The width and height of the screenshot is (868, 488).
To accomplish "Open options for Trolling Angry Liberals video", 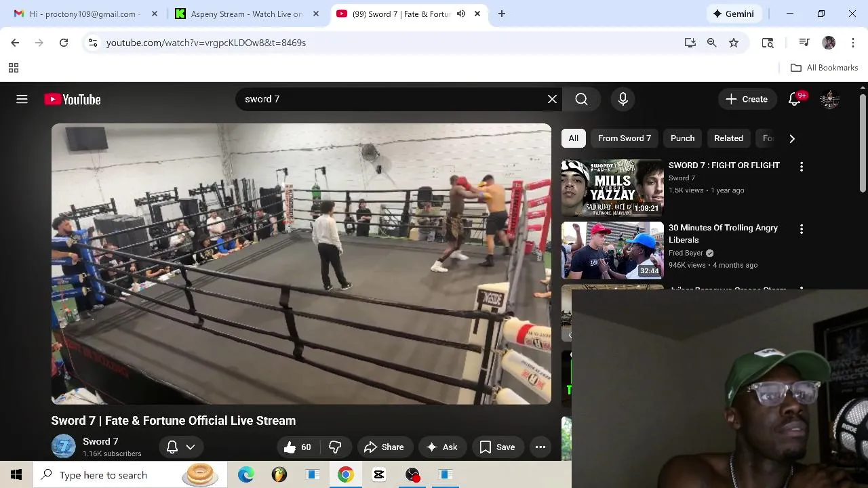I will click(x=802, y=229).
